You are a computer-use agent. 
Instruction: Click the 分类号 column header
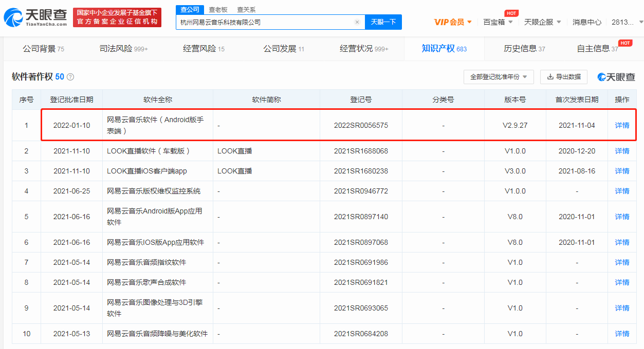click(443, 100)
